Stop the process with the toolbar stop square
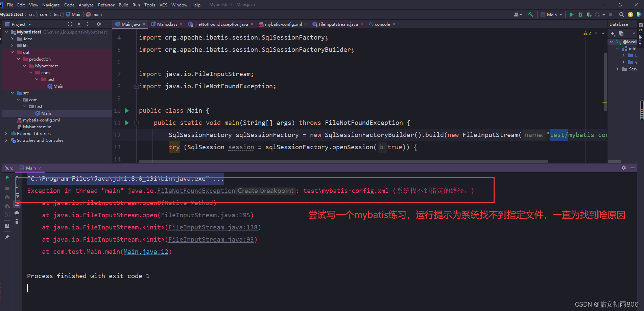The width and height of the screenshot is (644, 311). pyautogui.click(x=611, y=15)
